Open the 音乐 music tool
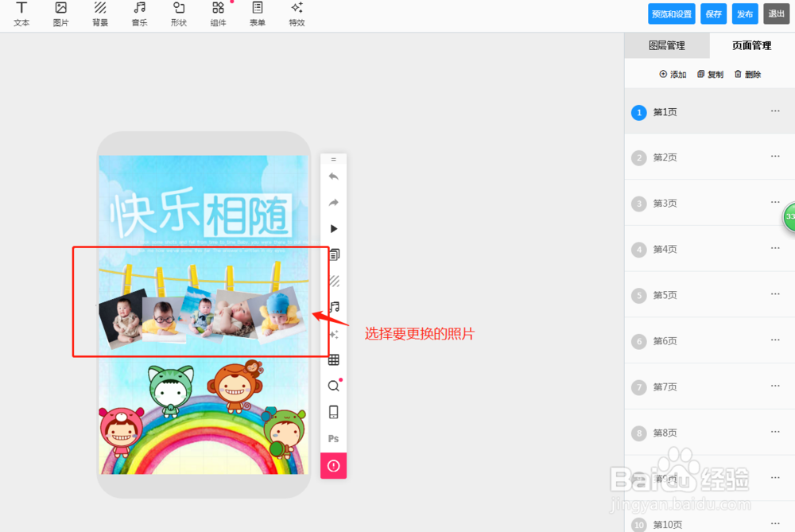This screenshot has width=795, height=532. click(x=139, y=14)
